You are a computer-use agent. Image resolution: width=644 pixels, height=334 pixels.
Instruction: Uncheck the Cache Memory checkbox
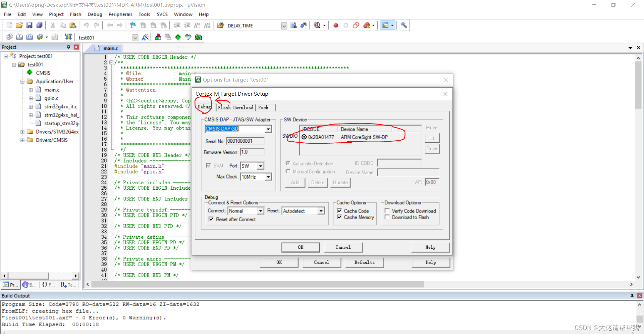coord(339,217)
